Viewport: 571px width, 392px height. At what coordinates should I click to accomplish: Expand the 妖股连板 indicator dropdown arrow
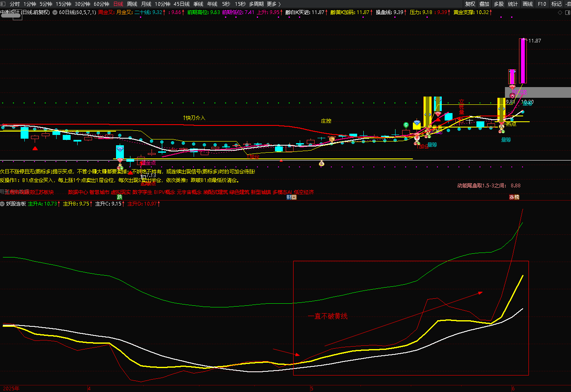2,204
